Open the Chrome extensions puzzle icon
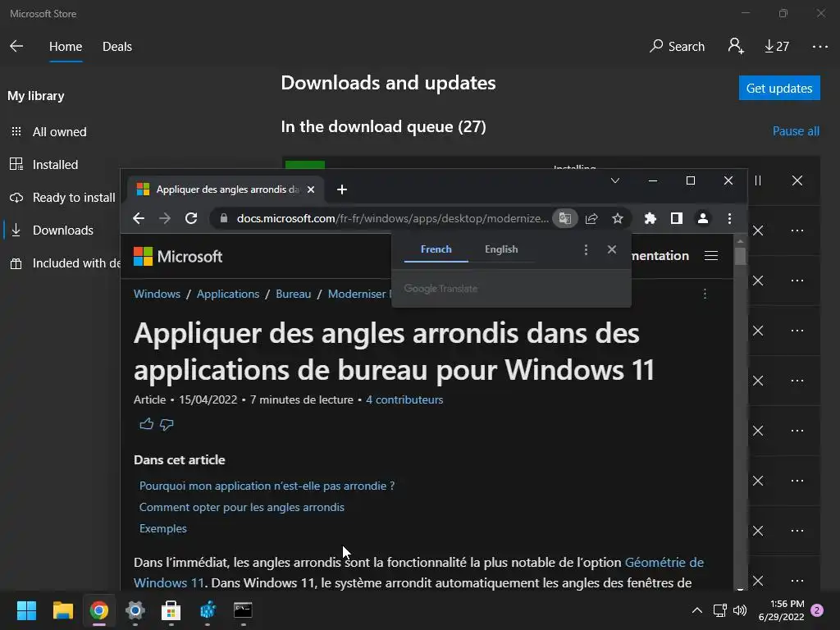This screenshot has height=630, width=840. coord(650,218)
